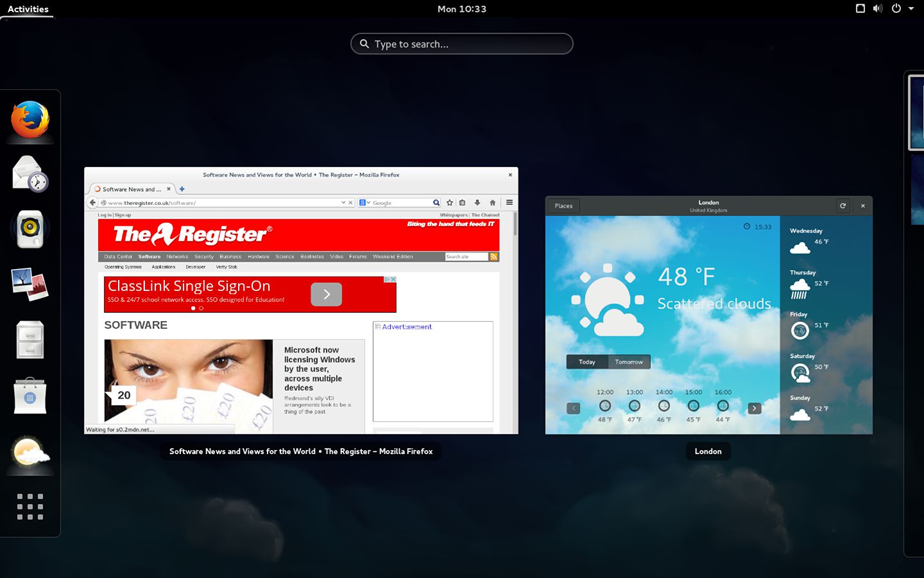Image resolution: width=924 pixels, height=578 pixels.
Task: Open Microsoft licensing Windows article headline
Action: pyautogui.click(x=320, y=369)
